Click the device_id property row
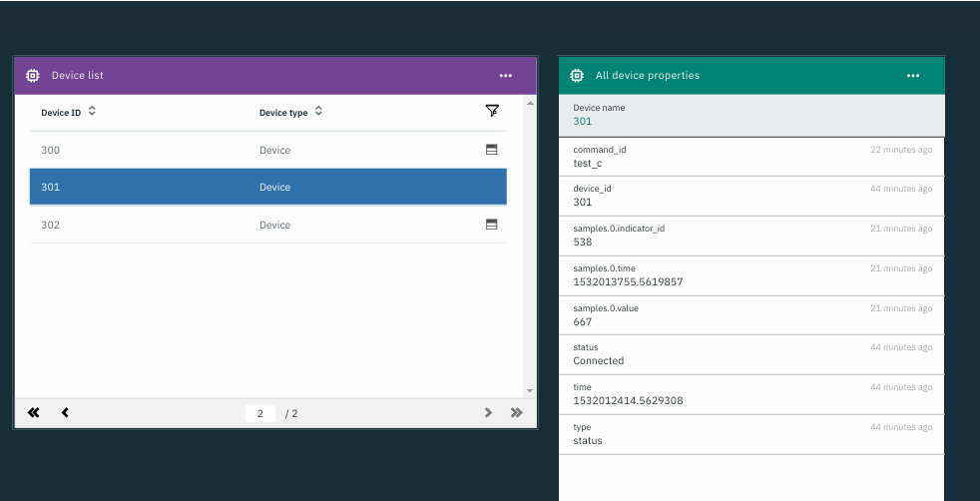Image resolution: width=980 pixels, height=501 pixels. [x=751, y=197]
